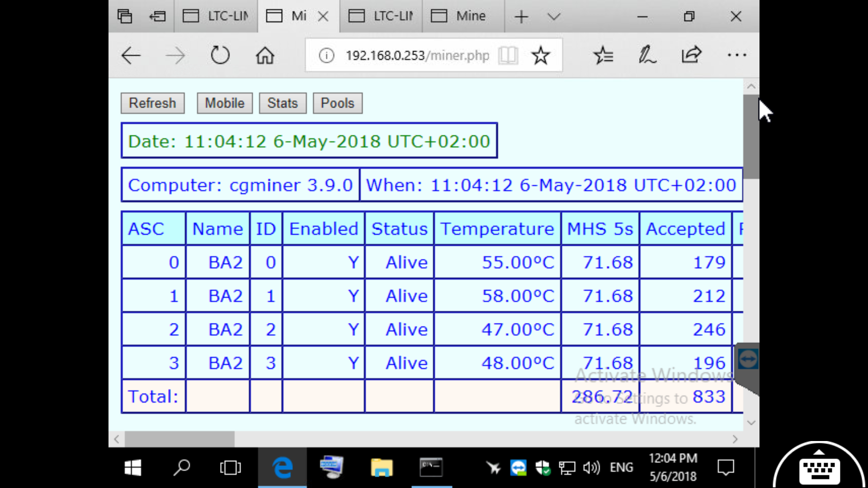Switch to the Mine tab
The width and height of the screenshot is (868, 488).
click(x=463, y=16)
